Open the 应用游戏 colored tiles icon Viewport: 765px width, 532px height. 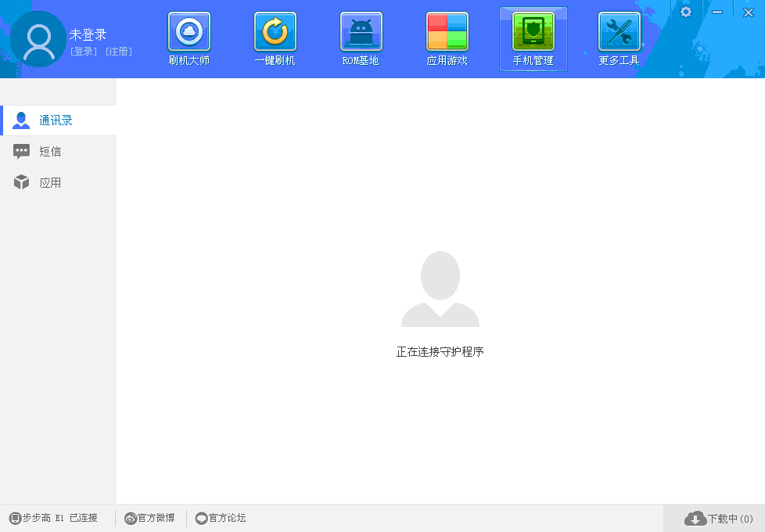pos(447,32)
